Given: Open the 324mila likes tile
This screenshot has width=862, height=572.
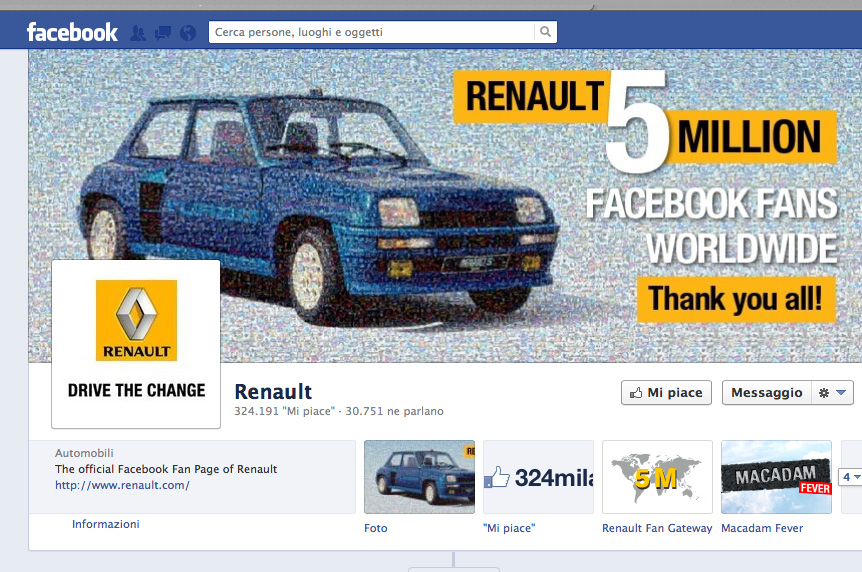Looking at the screenshot, I should [538, 477].
